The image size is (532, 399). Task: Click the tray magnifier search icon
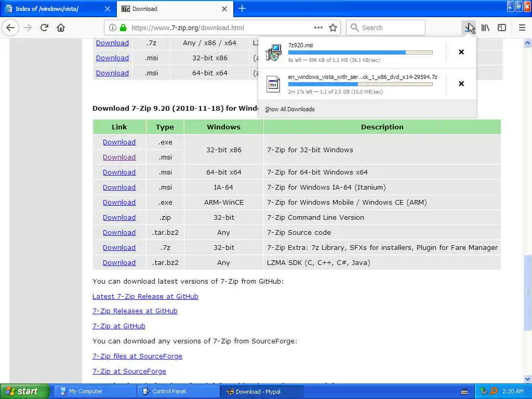point(494,391)
